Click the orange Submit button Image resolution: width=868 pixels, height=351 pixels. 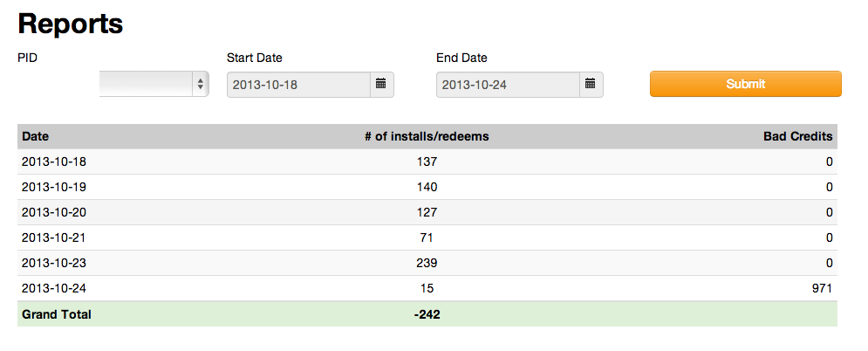tap(745, 84)
